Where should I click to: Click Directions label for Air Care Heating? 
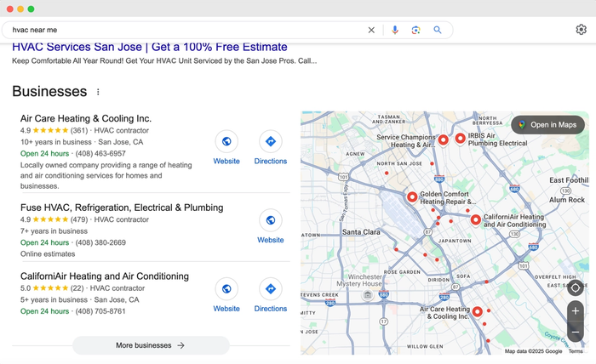pos(271,161)
